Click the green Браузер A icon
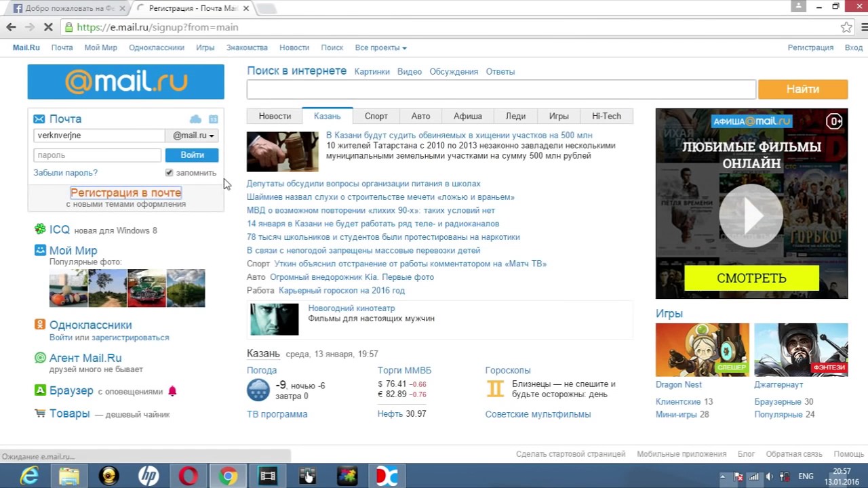 tap(41, 390)
